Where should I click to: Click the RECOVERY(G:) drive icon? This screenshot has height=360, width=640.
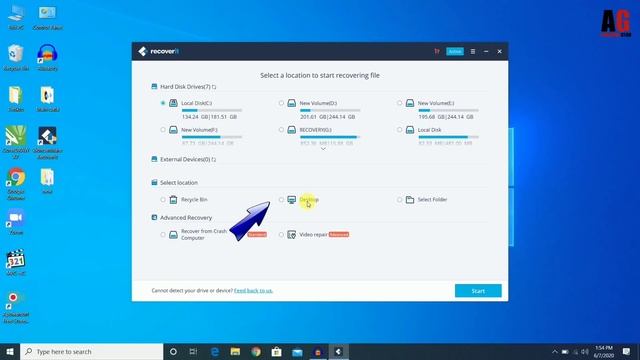(291, 130)
